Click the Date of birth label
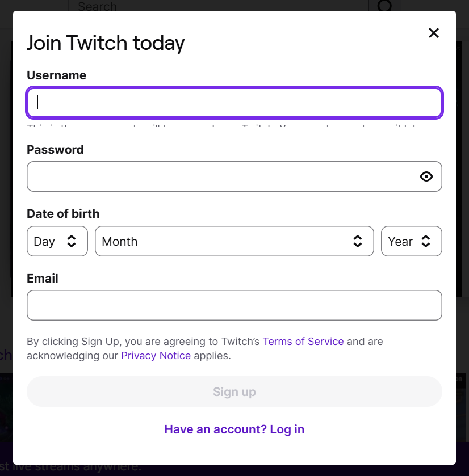Screen dimensions: 469x476 click(x=63, y=214)
